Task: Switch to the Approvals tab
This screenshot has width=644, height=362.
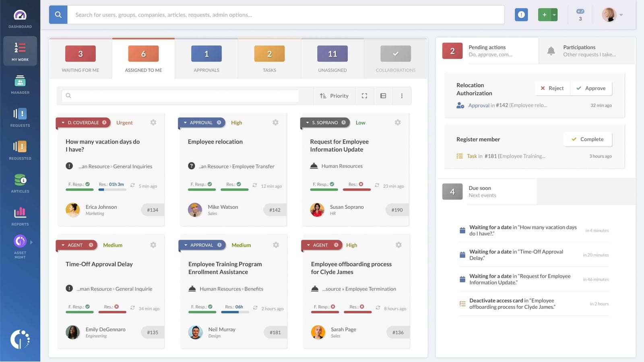Action: coord(206,58)
